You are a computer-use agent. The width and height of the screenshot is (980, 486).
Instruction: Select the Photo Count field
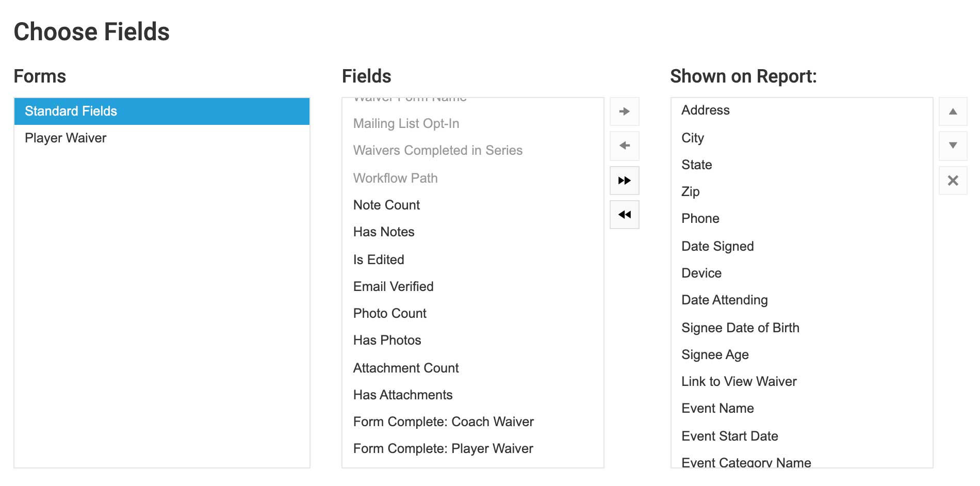click(389, 313)
